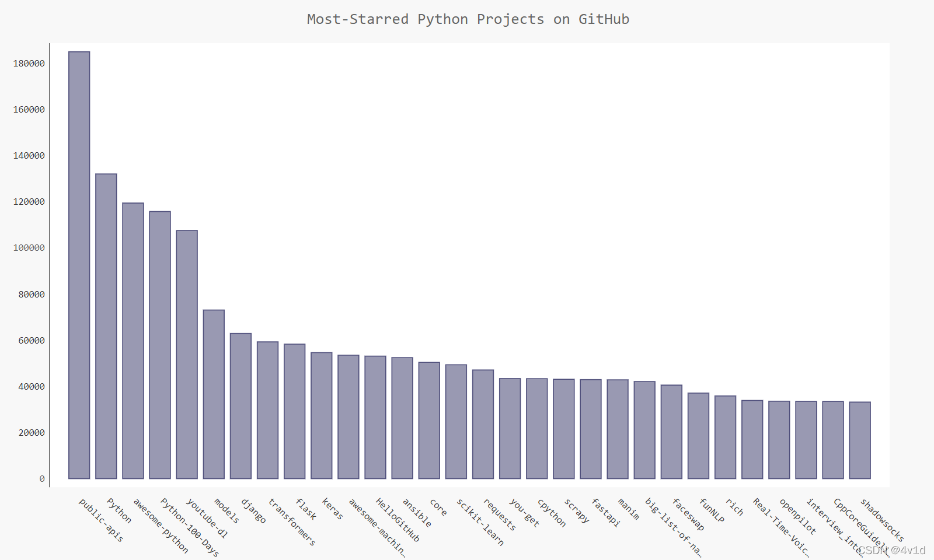Click the 40000 y-axis label
Viewport: 934px width, 560px height.
tap(32, 386)
